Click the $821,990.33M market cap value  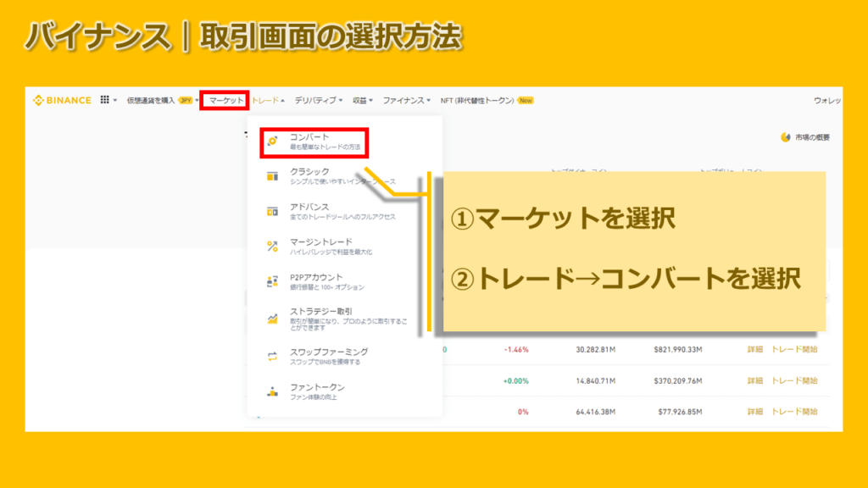click(x=677, y=350)
